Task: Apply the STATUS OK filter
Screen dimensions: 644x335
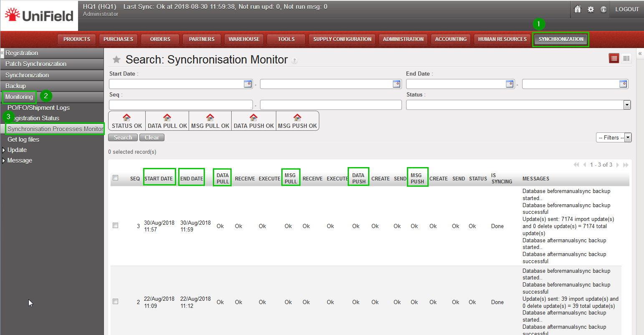Action: [127, 121]
